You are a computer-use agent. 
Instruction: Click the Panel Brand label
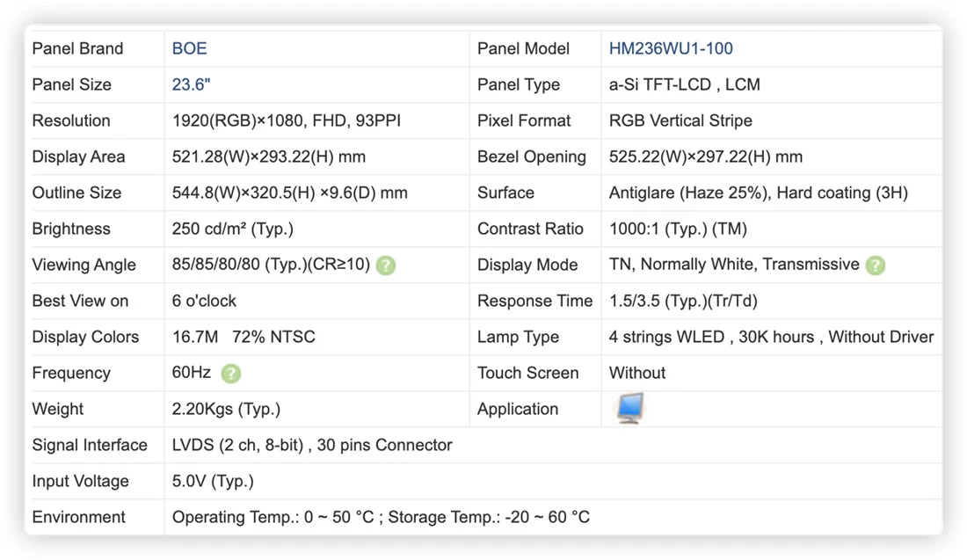tap(77, 48)
